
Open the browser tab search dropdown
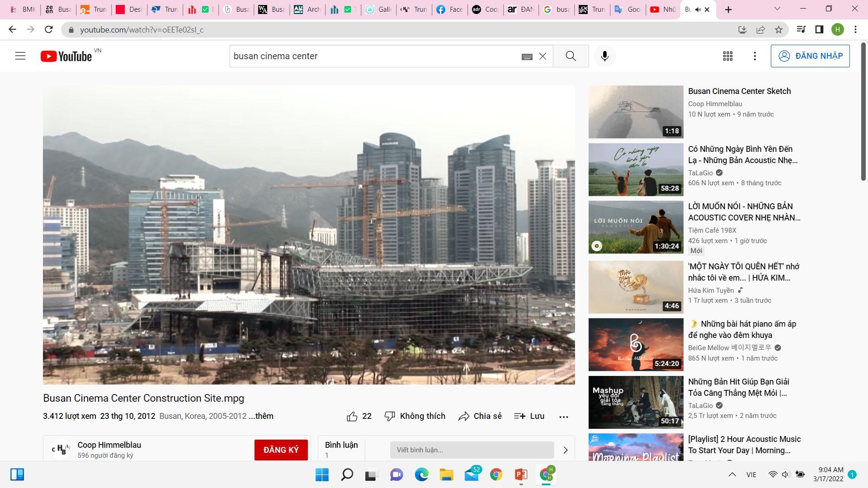(777, 9)
